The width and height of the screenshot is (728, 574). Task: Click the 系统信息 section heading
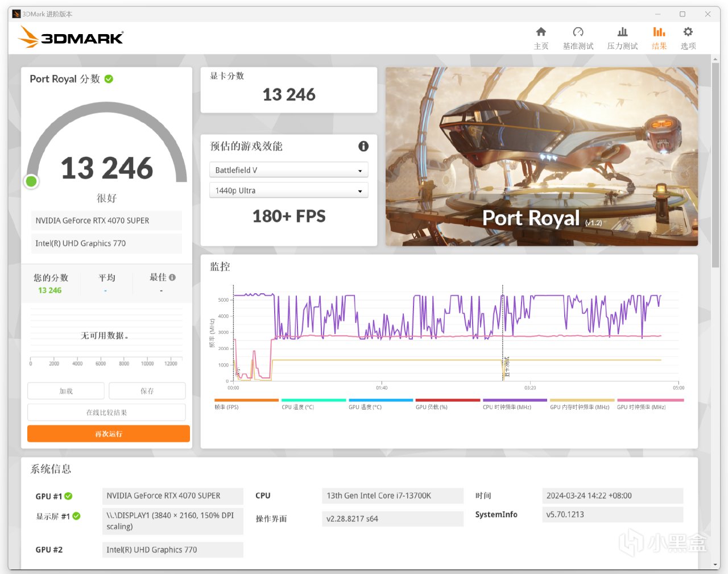coord(51,469)
